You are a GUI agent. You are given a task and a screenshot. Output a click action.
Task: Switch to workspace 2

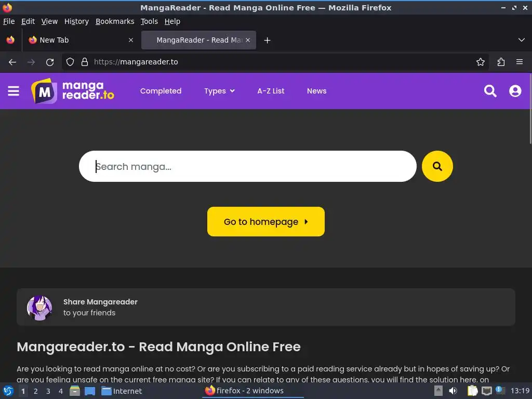[36, 391]
